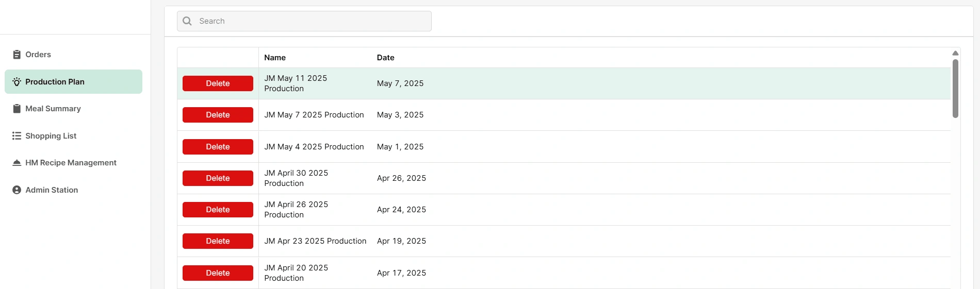Delete the JM April 30 2025 Production plan
Screen dimensions: 980x289
click(218, 178)
